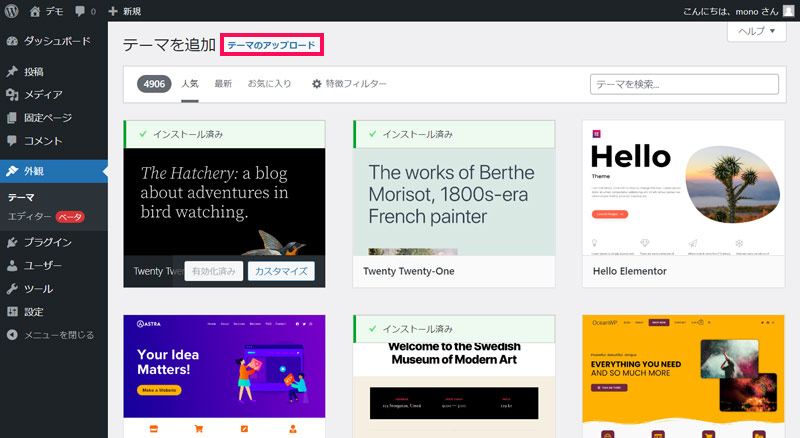Click the Twenty Twenty-One theme name
The width and height of the screenshot is (800, 438).
pyautogui.click(x=409, y=271)
